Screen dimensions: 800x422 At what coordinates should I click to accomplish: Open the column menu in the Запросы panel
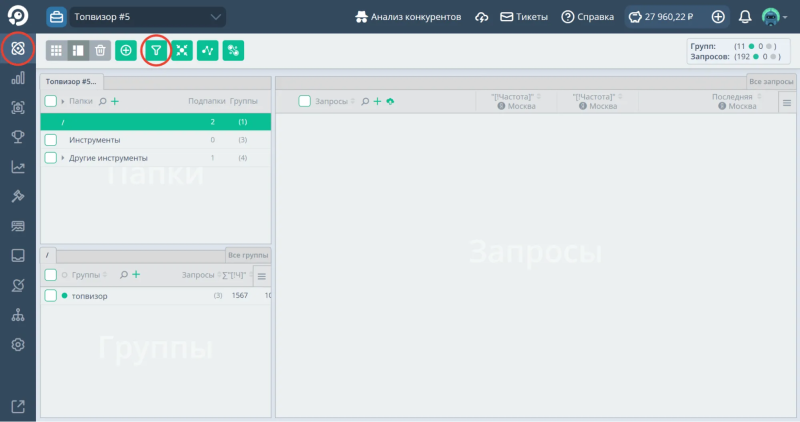786,103
